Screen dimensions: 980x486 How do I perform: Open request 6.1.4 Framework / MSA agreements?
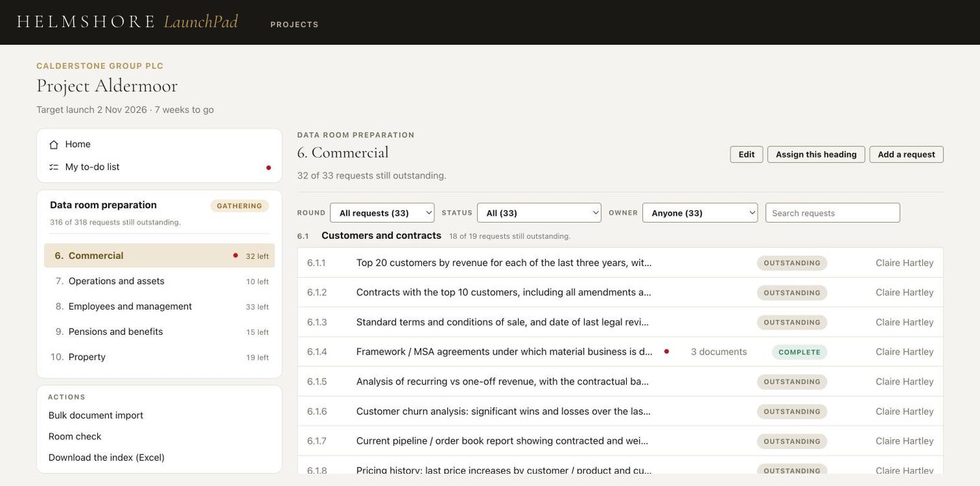click(620, 352)
